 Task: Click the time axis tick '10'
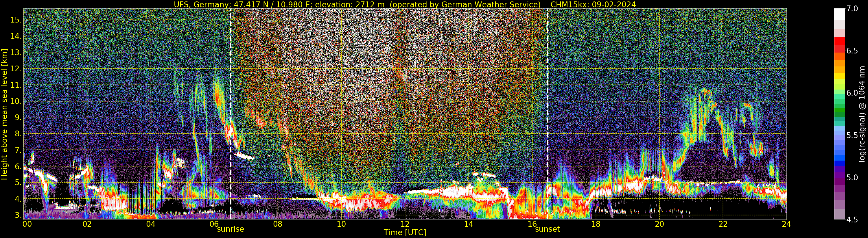341,224
